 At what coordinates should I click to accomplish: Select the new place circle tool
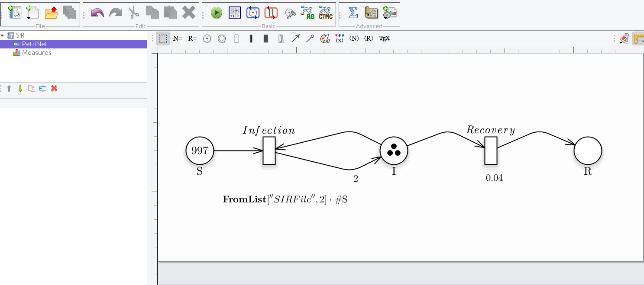207,38
